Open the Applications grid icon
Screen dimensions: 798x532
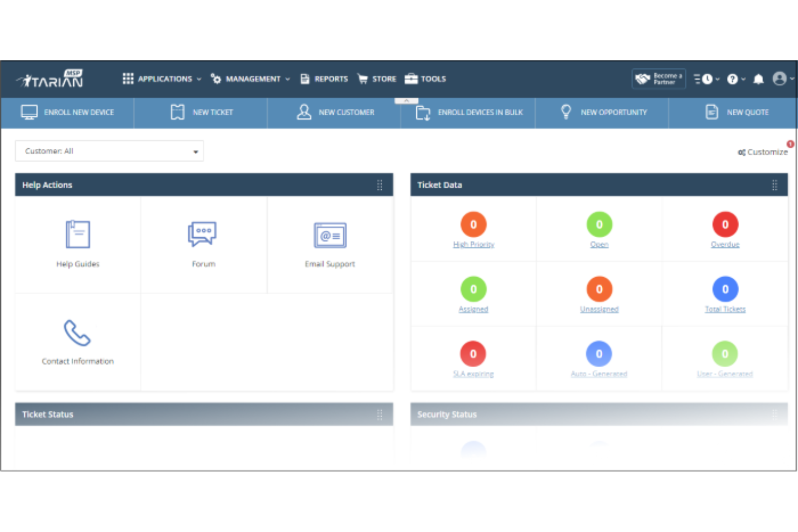coord(128,79)
